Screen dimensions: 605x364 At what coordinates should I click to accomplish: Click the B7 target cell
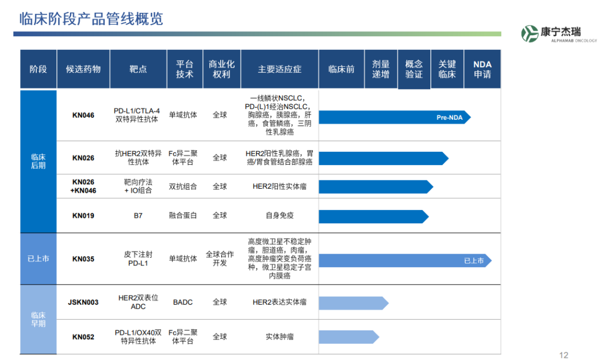(138, 216)
